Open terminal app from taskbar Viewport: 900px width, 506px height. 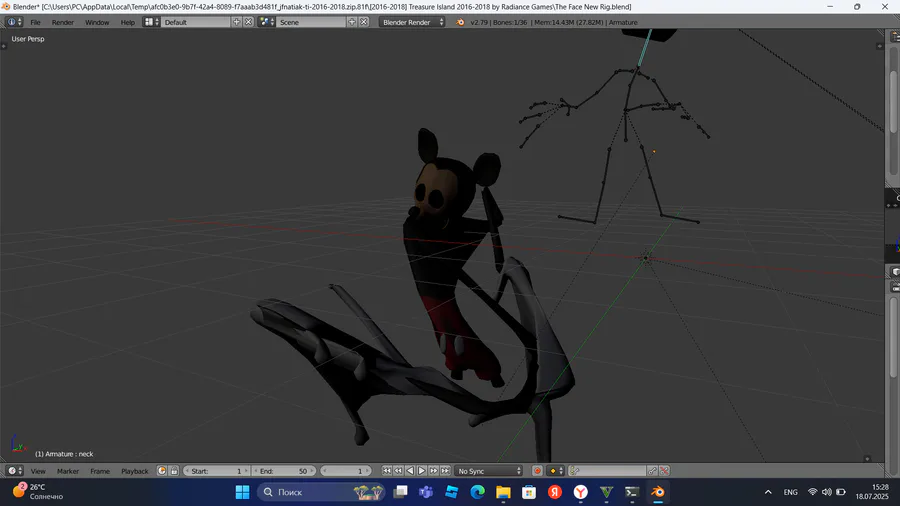pyautogui.click(x=632, y=492)
